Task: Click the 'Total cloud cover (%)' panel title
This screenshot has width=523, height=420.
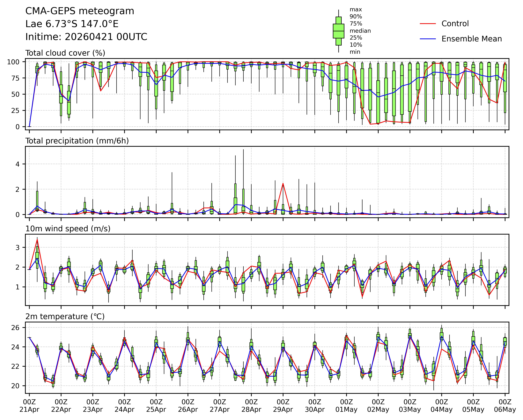Action: click(x=65, y=53)
